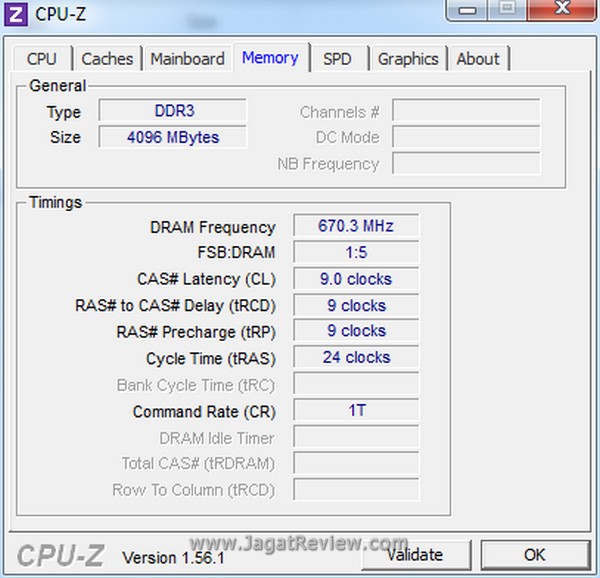Click the DRAM Frequency label

[x=213, y=227]
